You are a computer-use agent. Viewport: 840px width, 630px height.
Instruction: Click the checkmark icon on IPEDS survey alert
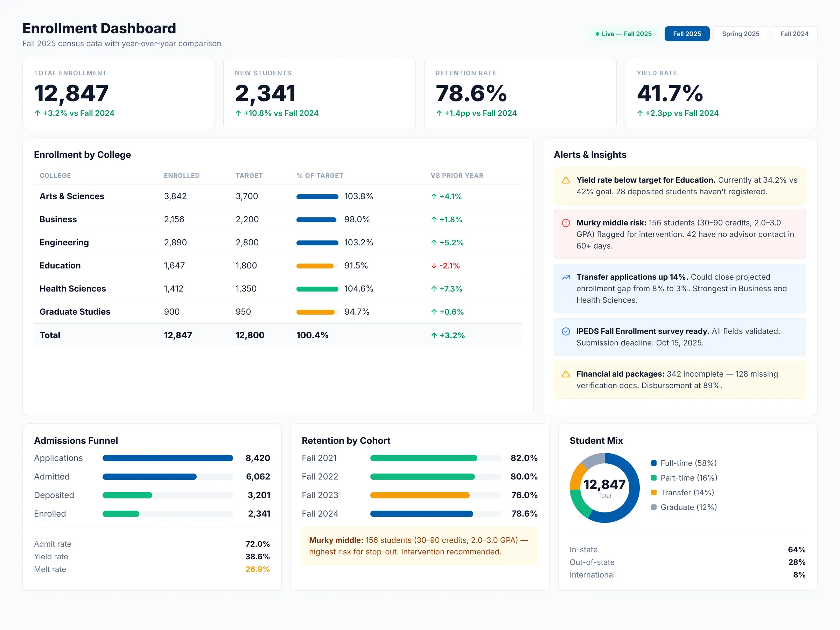point(567,331)
